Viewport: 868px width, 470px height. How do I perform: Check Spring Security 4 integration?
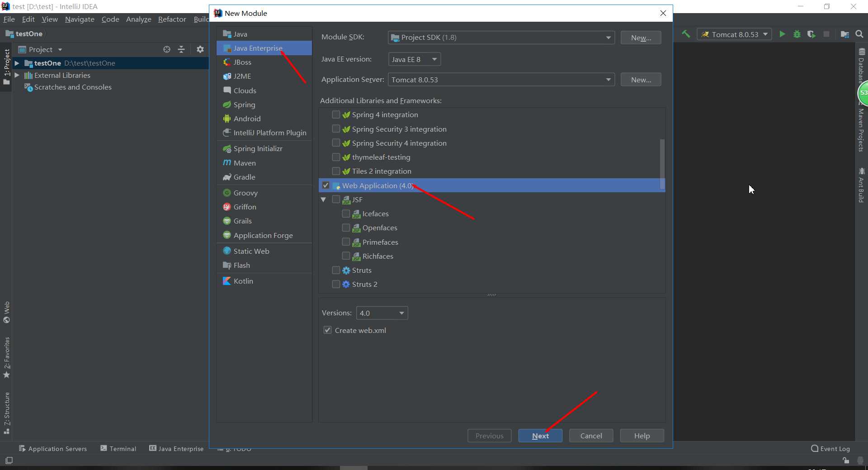(x=336, y=143)
